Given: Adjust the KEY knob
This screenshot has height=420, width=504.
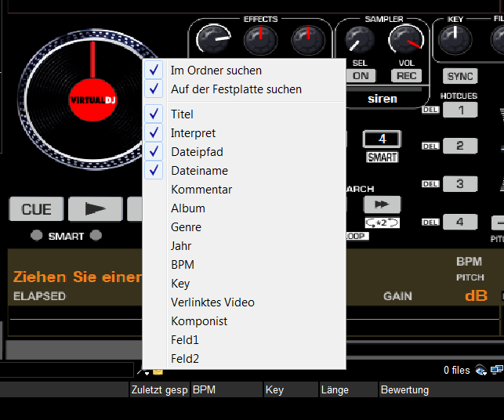Looking at the screenshot, I should (x=455, y=40).
